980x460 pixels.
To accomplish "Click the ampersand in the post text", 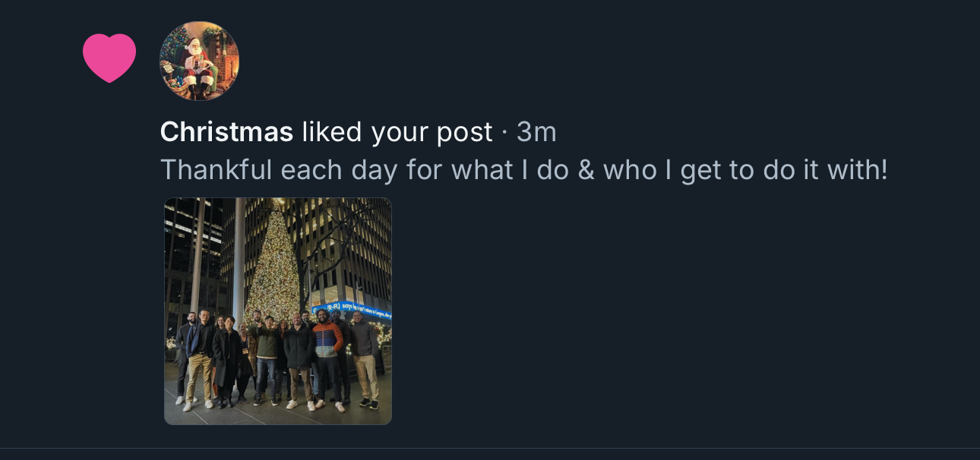I will coord(586,170).
